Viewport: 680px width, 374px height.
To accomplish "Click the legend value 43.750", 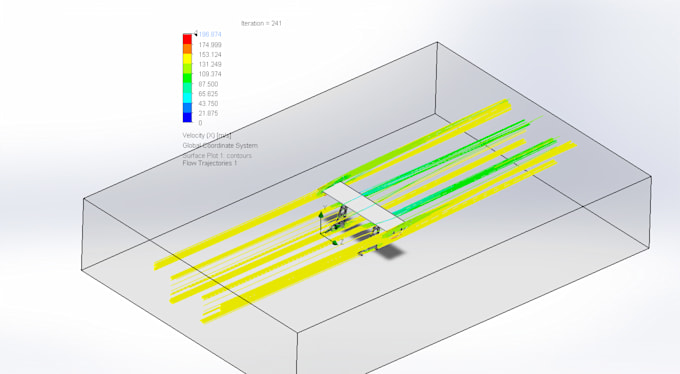I will (208, 104).
